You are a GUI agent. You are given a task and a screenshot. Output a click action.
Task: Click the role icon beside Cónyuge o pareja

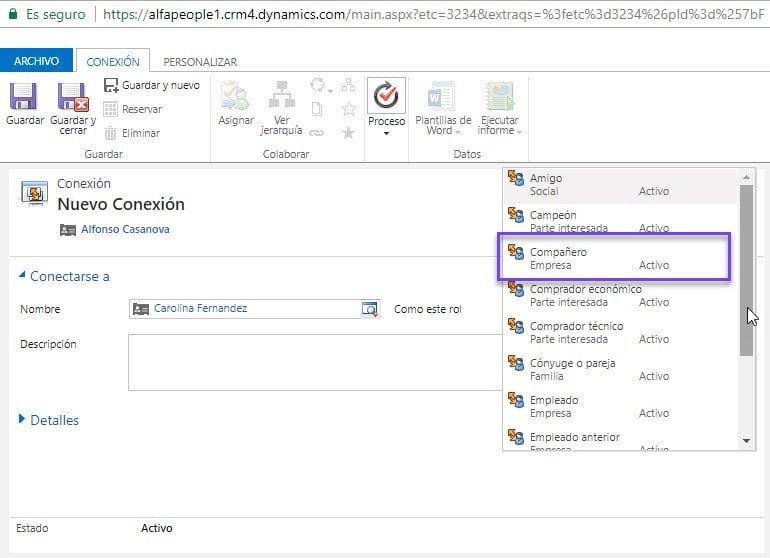[x=516, y=363]
